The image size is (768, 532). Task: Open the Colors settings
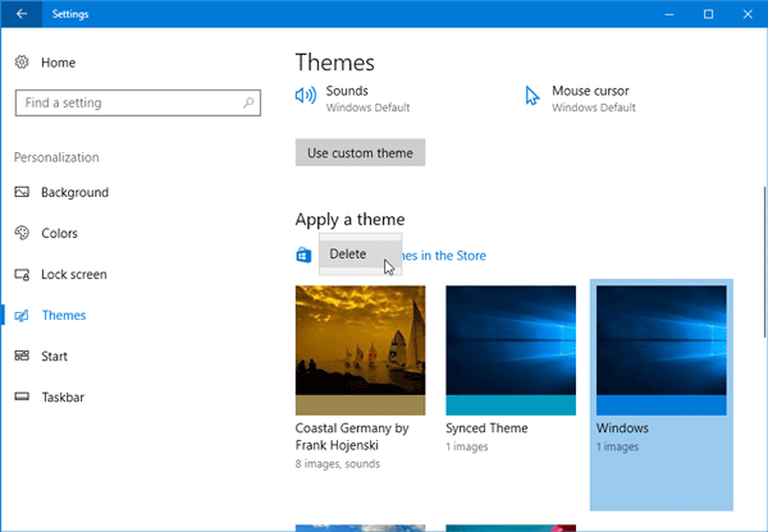[x=59, y=233]
